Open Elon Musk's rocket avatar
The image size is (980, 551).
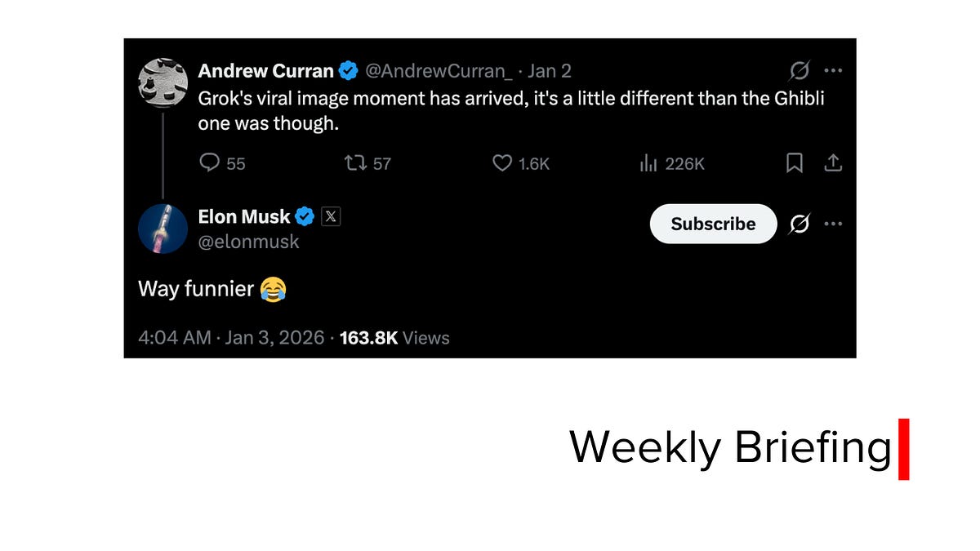[x=163, y=229]
